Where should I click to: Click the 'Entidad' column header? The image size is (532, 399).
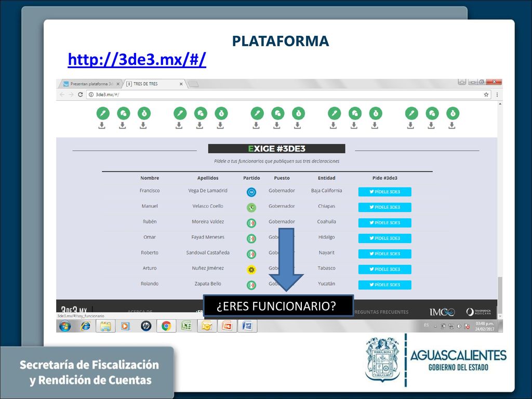[326, 178]
